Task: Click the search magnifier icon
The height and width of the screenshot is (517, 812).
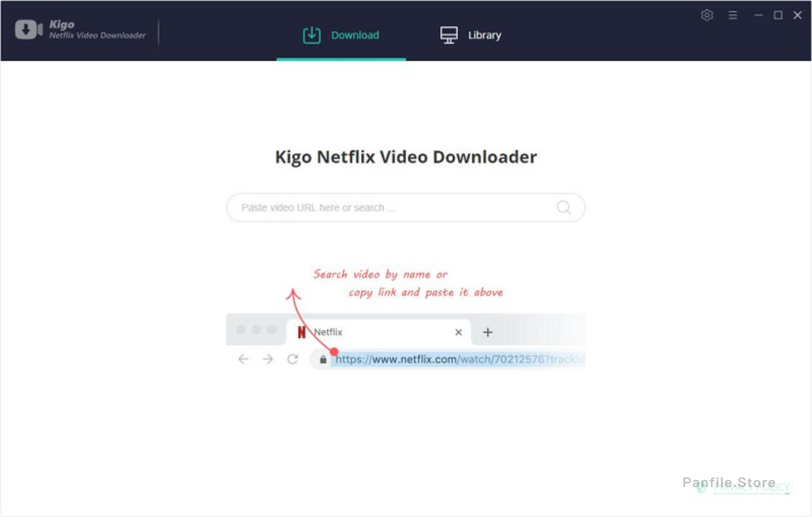Action: point(564,208)
